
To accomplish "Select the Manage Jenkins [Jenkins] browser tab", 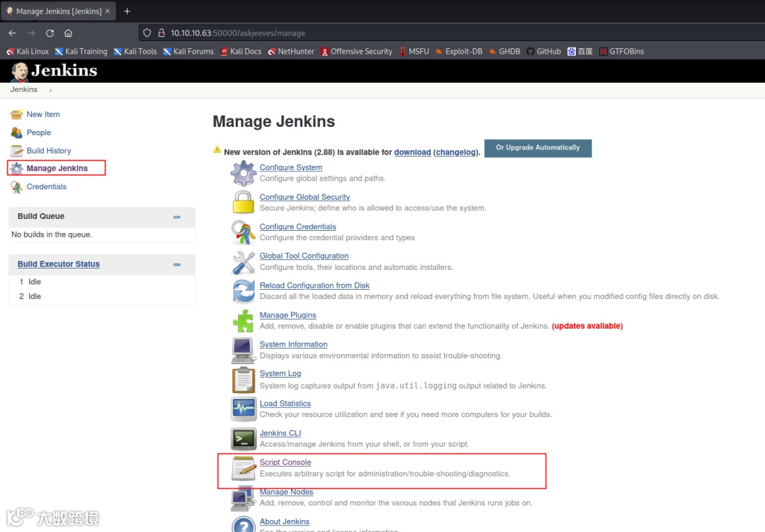I will [59, 11].
